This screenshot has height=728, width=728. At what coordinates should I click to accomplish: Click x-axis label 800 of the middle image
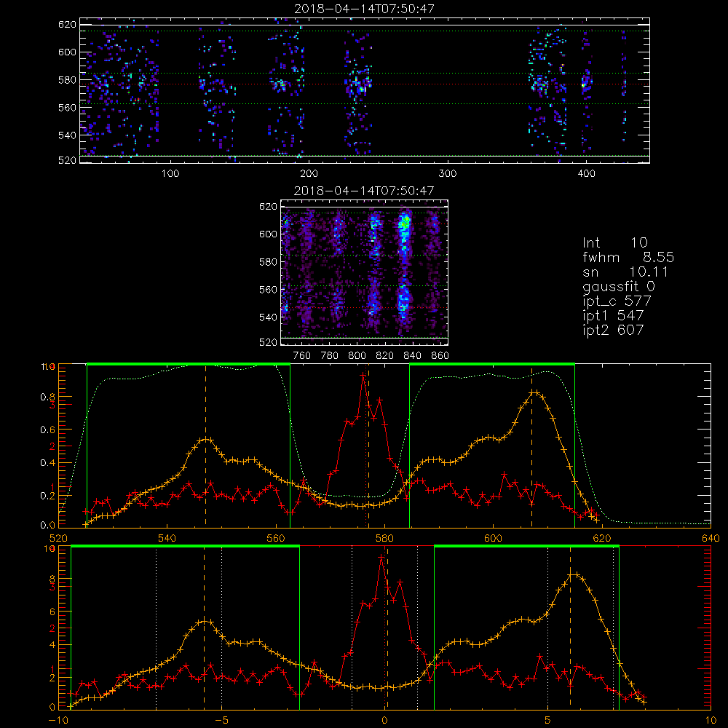(357, 356)
